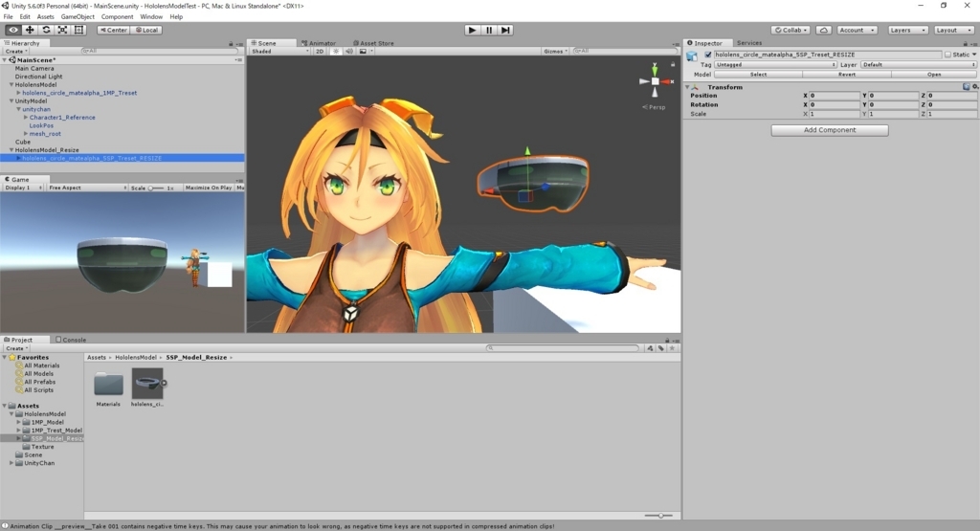
Task: Toggle 2D scene view mode
Action: tap(320, 52)
